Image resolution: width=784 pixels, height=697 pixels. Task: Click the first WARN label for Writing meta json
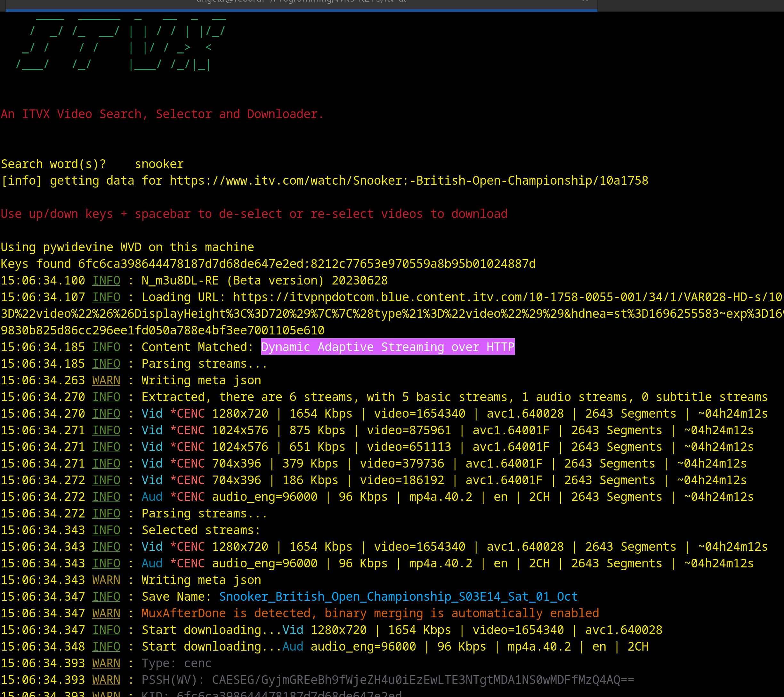[x=106, y=380]
